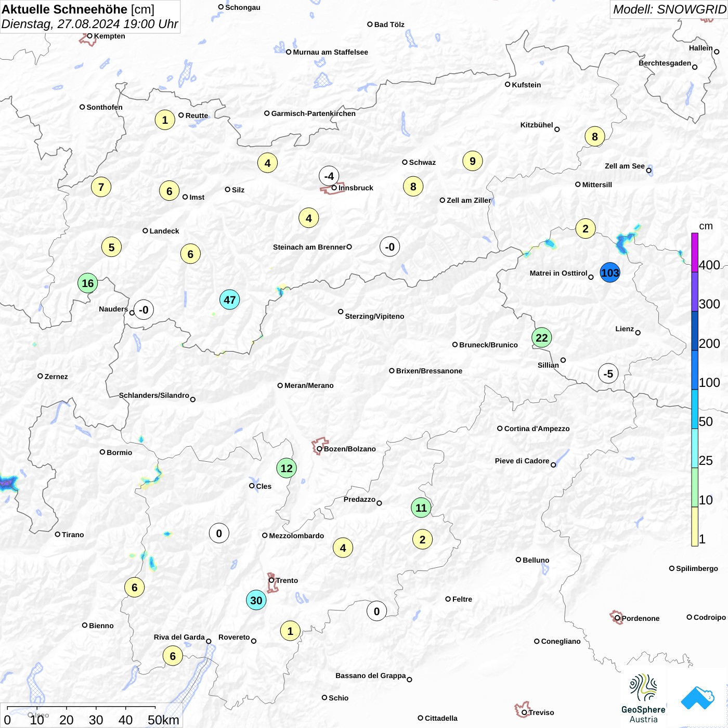Click the Treviso city label
Image resolution: width=728 pixels, height=728 pixels.
[541, 712]
